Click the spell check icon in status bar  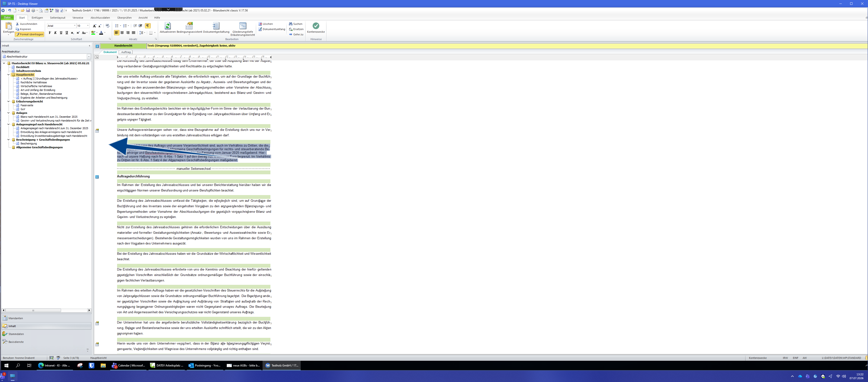[58, 358]
